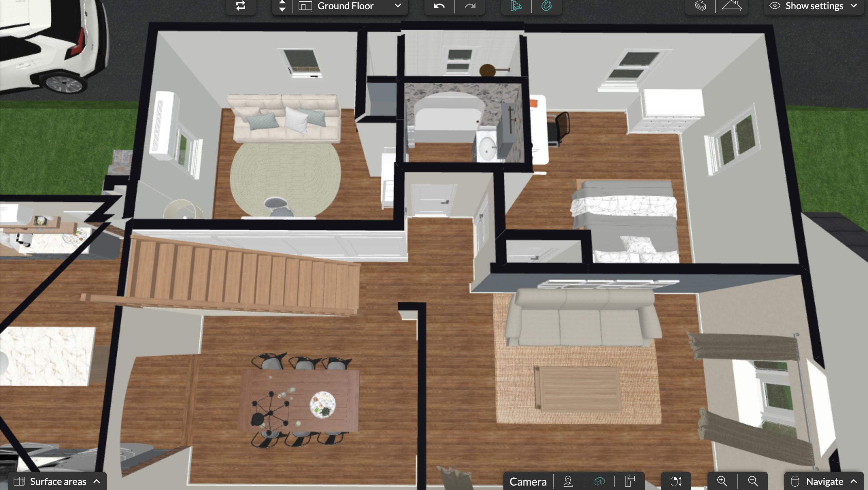Switch to 2D floor plan camera view
868x490 pixels.
(630, 481)
